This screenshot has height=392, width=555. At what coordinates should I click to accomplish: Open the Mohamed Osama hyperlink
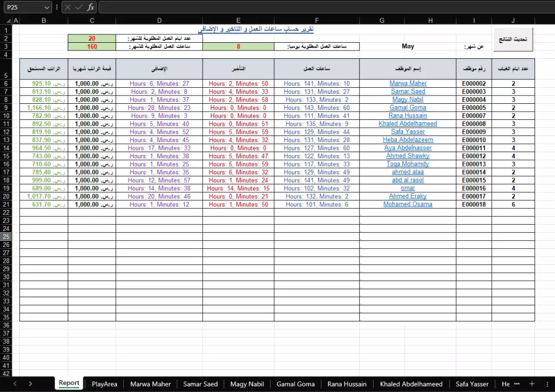coord(407,204)
